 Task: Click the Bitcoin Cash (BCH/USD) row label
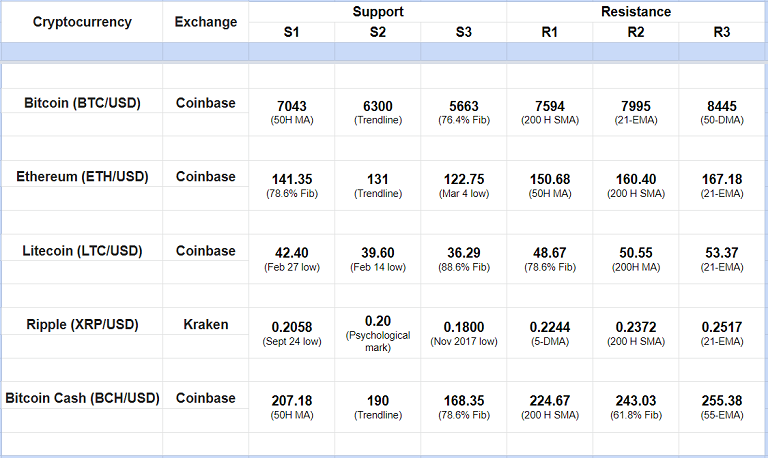point(82,398)
